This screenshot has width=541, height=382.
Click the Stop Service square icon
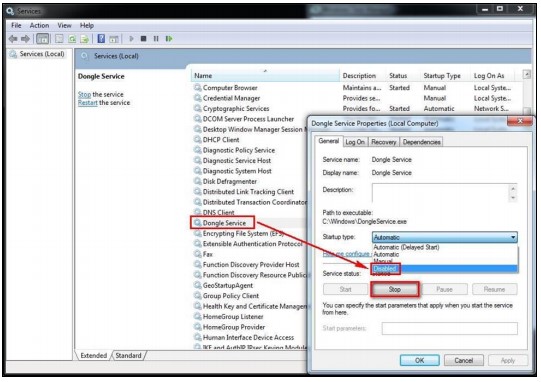144,39
